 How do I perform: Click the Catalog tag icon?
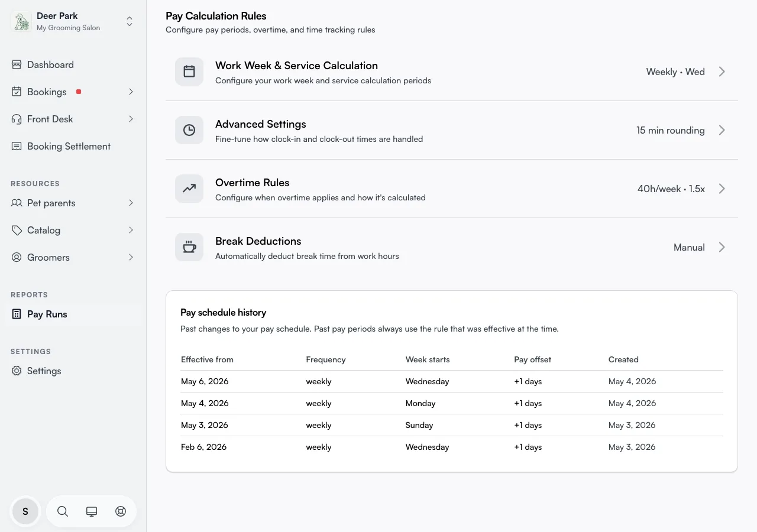tap(17, 230)
